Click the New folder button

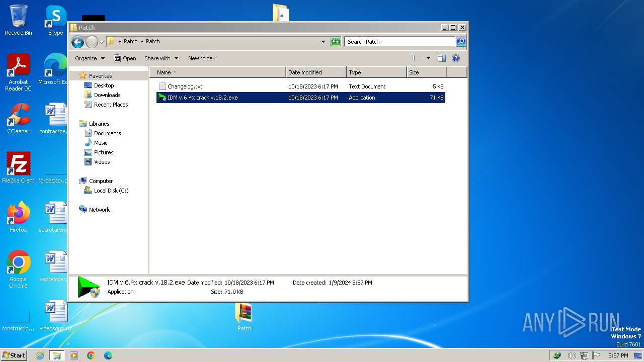point(201,58)
